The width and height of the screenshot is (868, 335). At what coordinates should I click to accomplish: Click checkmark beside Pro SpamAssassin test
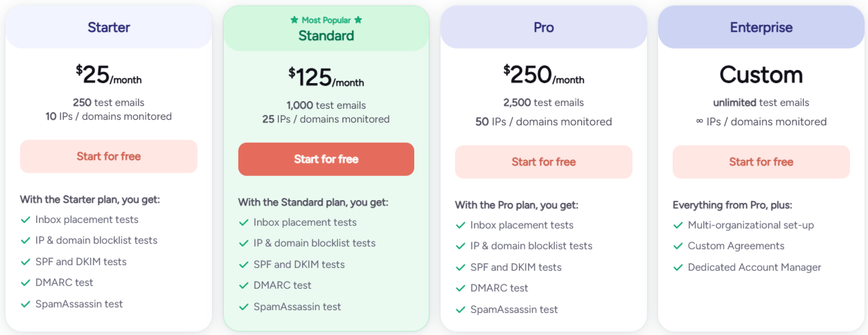point(461,310)
